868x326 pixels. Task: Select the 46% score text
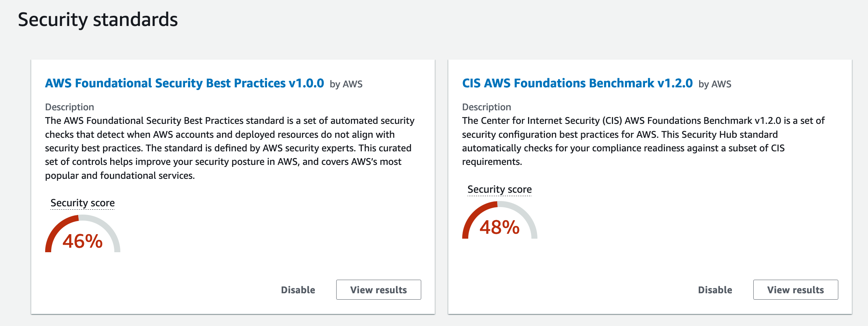pyautogui.click(x=82, y=241)
